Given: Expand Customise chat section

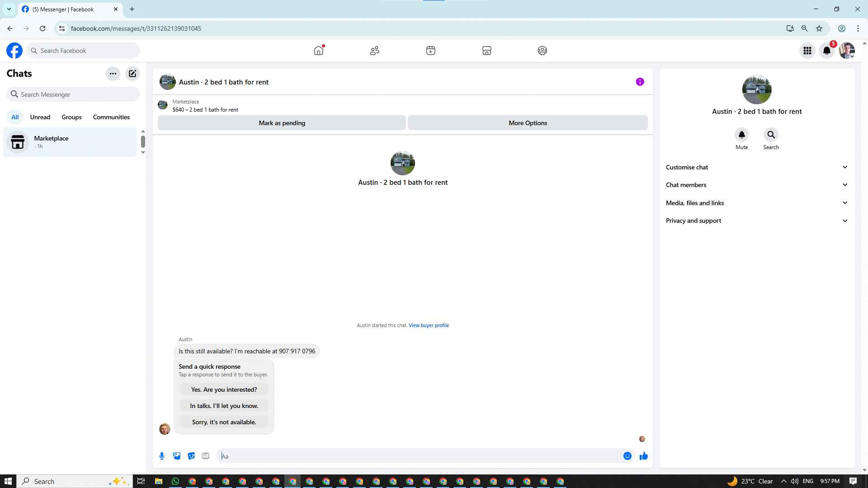Looking at the screenshot, I should [x=757, y=167].
